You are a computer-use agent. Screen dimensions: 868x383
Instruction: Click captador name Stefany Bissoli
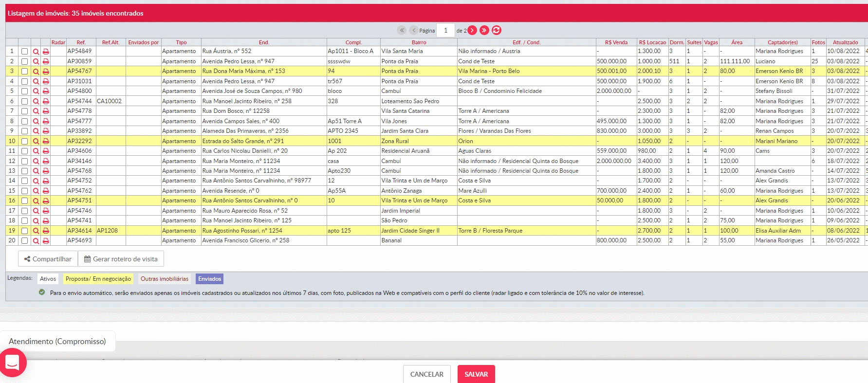[x=774, y=91]
